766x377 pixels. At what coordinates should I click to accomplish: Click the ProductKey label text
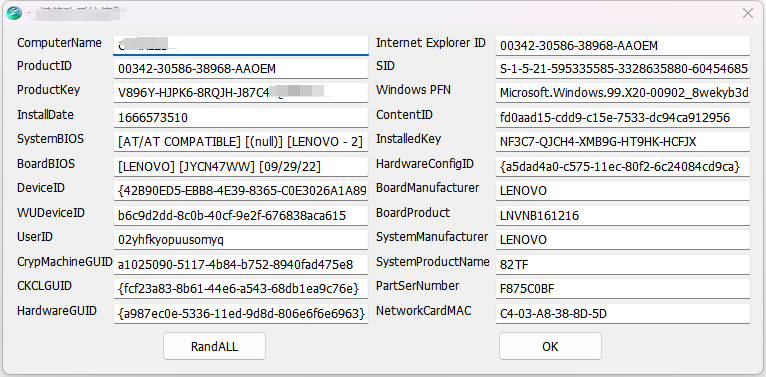pyautogui.click(x=48, y=90)
